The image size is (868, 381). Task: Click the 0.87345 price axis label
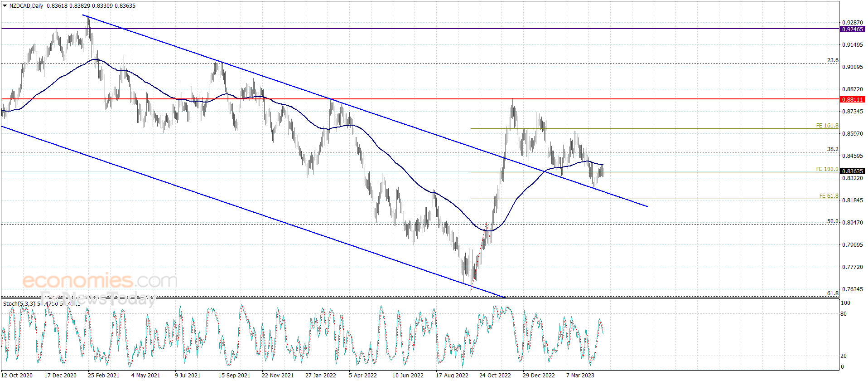[852, 112]
